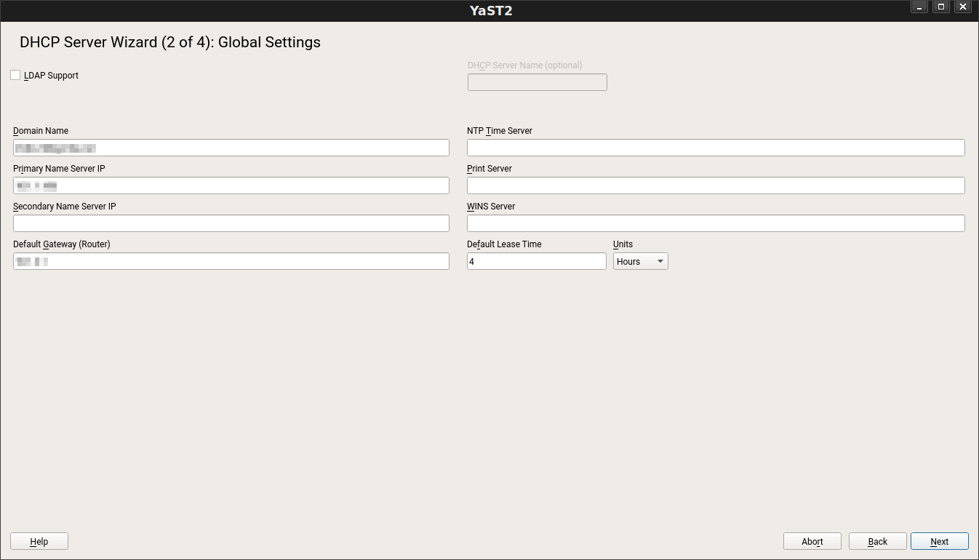Select the Print Server input box

tap(715, 185)
